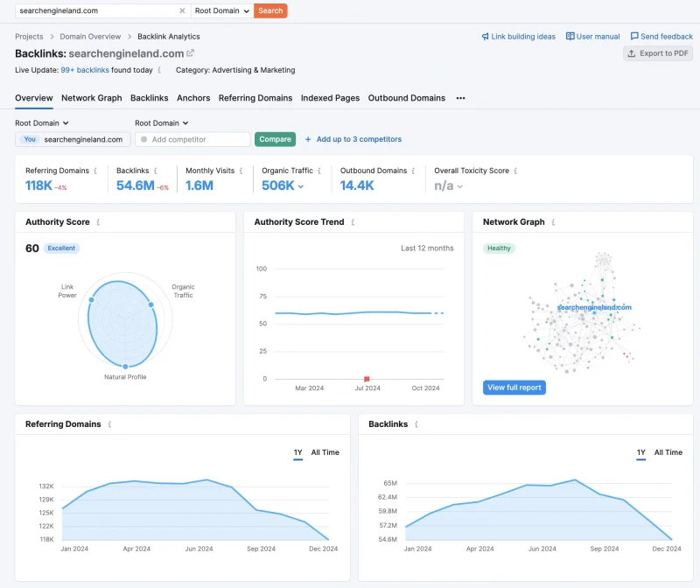Open the Outbound Domains tab
Image resolution: width=700 pixels, height=588 pixels.
click(407, 98)
